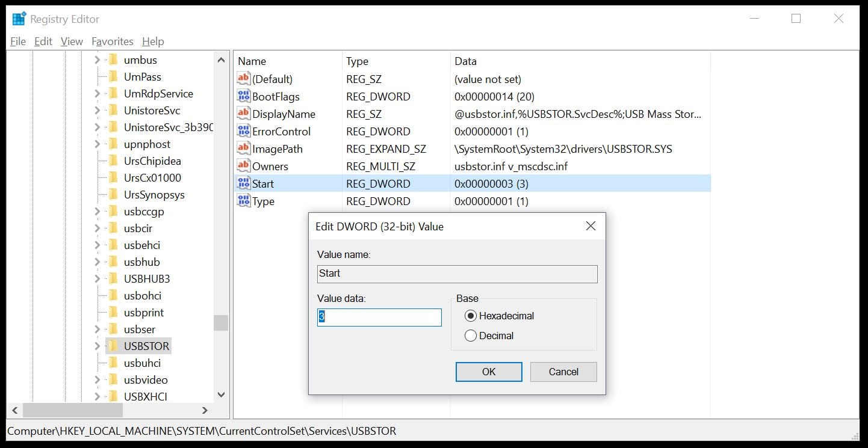Click the upnphost folder icon
The width and height of the screenshot is (868, 448).
point(113,144)
